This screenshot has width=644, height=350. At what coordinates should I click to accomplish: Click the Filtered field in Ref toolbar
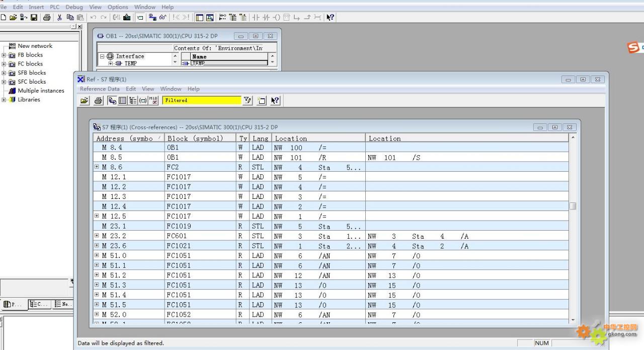tap(202, 100)
